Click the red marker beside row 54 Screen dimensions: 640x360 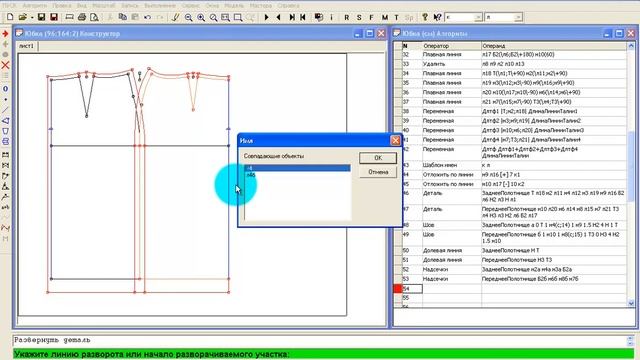pyautogui.click(x=398, y=289)
